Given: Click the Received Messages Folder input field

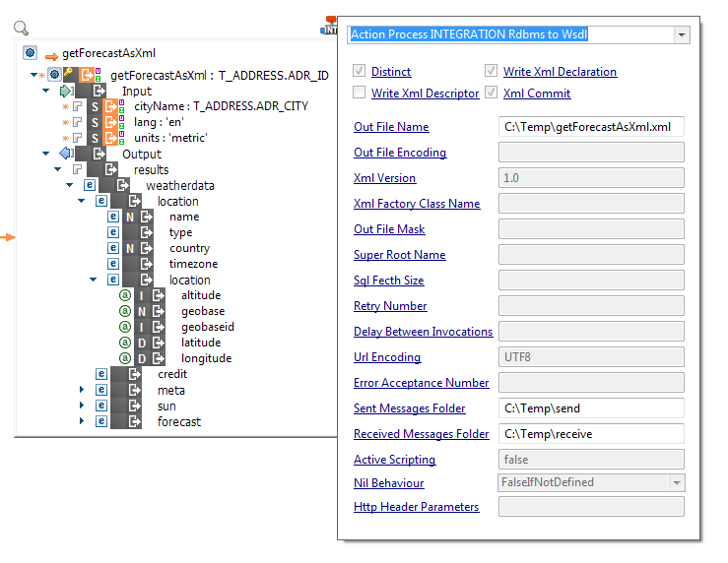Looking at the screenshot, I should pos(591,434).
